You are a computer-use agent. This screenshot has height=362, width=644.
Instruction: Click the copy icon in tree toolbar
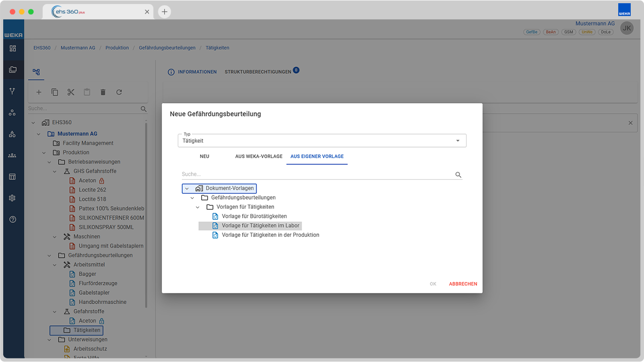pos(55,92)
